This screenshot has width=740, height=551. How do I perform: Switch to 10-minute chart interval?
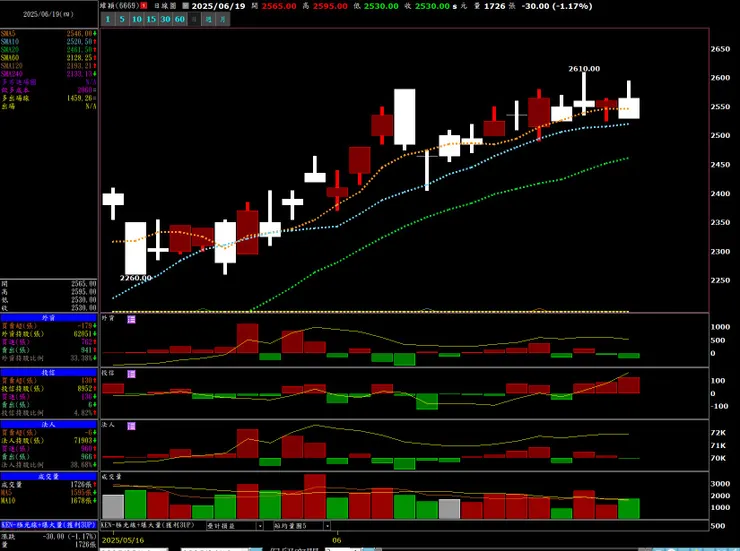click(136, 19)
